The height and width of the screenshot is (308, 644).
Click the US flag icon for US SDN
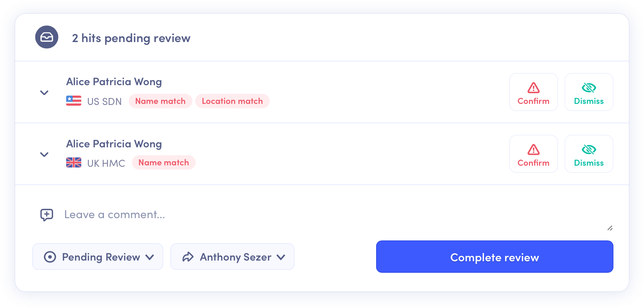click(x=74, y=101)
